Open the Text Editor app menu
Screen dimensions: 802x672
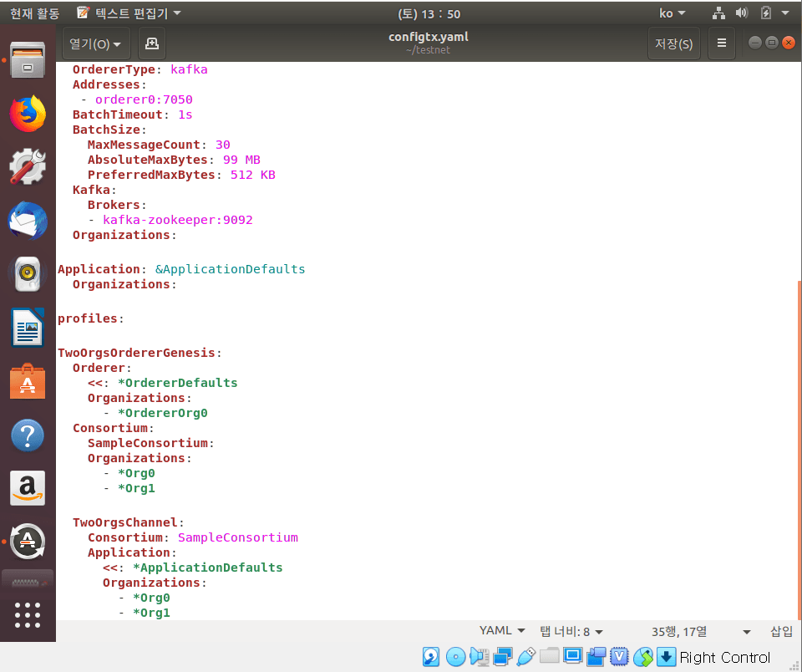click(x=128, y=13)
